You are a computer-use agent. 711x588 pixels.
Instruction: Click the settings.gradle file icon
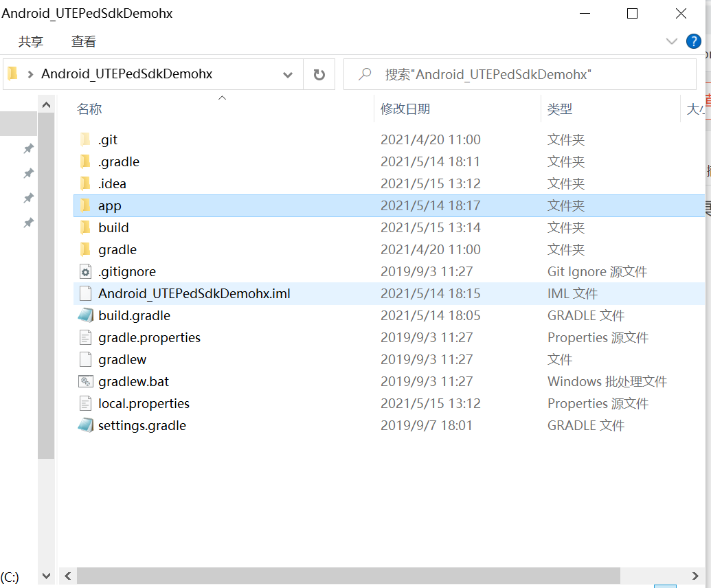click(x=85, y=425)
